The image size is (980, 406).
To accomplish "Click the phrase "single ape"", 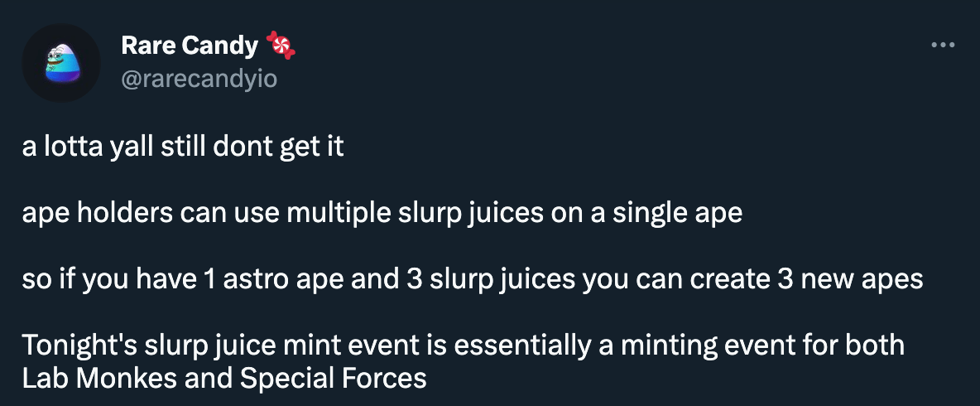I will 677,214.
